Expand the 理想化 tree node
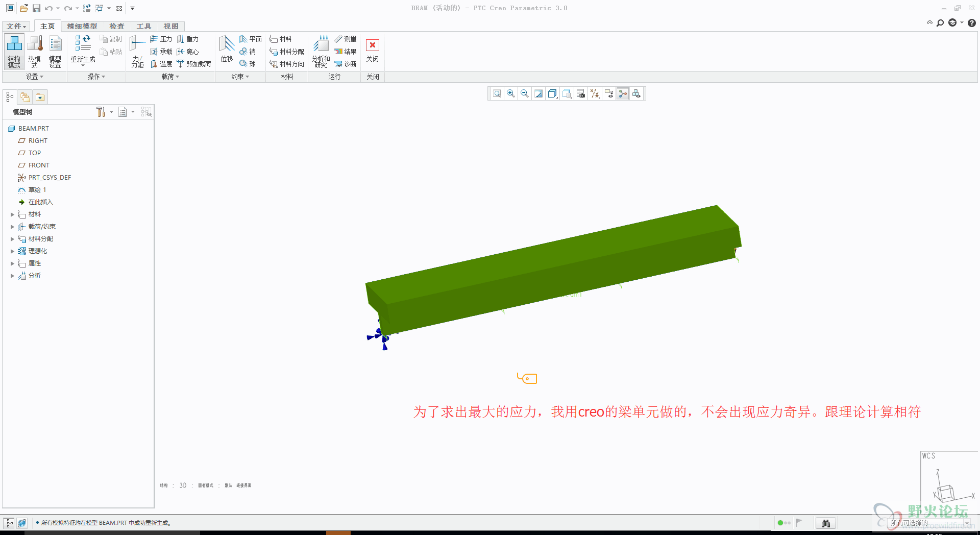The height and width of the screenshot is (535, 980). click(x=12, y=251)
